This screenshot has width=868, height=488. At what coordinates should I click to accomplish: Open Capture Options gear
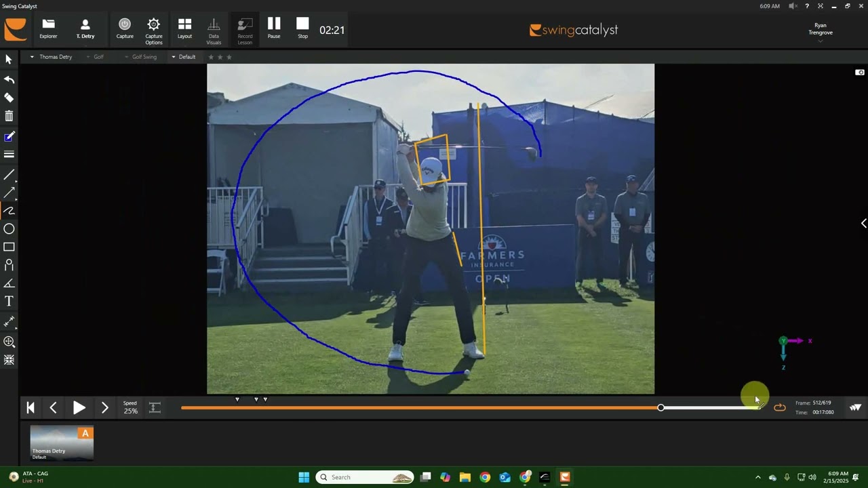click(x=154, y=31)
